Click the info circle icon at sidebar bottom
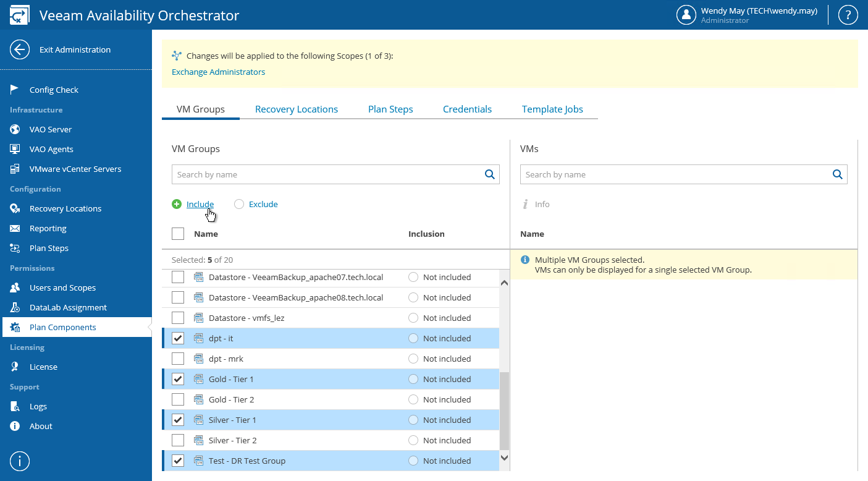The width and height of the screenshot is (868, 481). [20, 461]
